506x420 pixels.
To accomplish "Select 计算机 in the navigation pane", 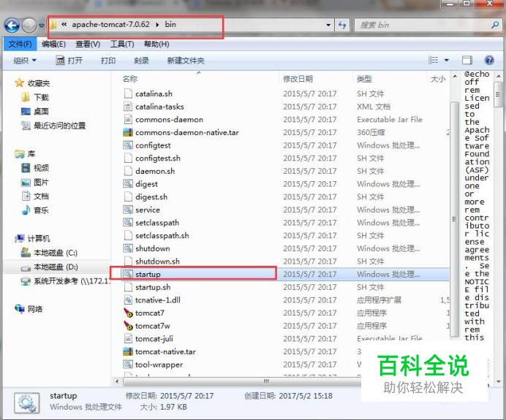I will pos(32,238).
